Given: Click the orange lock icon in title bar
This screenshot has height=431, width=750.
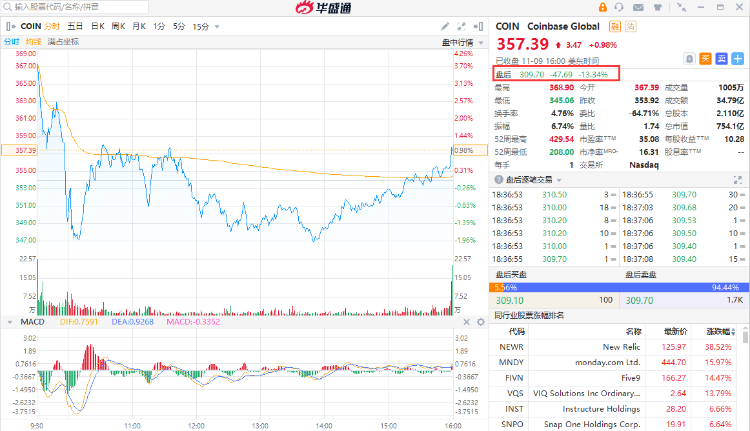Looking at the screenshot, I should pos(603,7).
